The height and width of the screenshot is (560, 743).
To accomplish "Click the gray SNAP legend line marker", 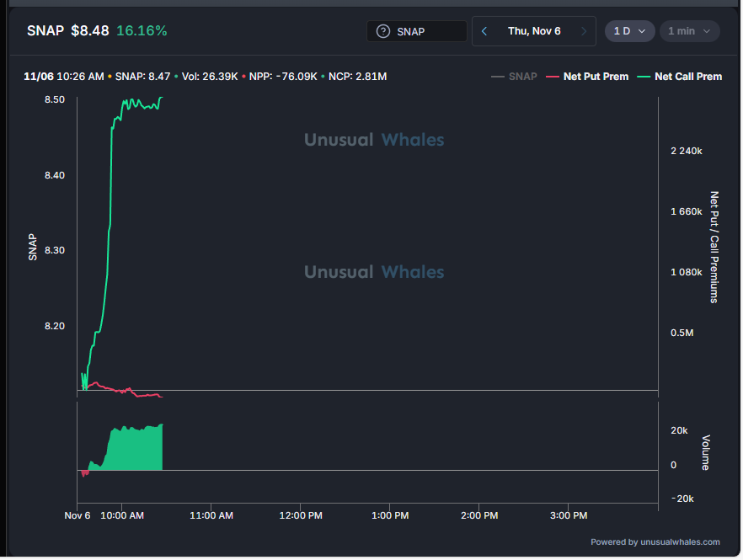I will click(496, 76).
